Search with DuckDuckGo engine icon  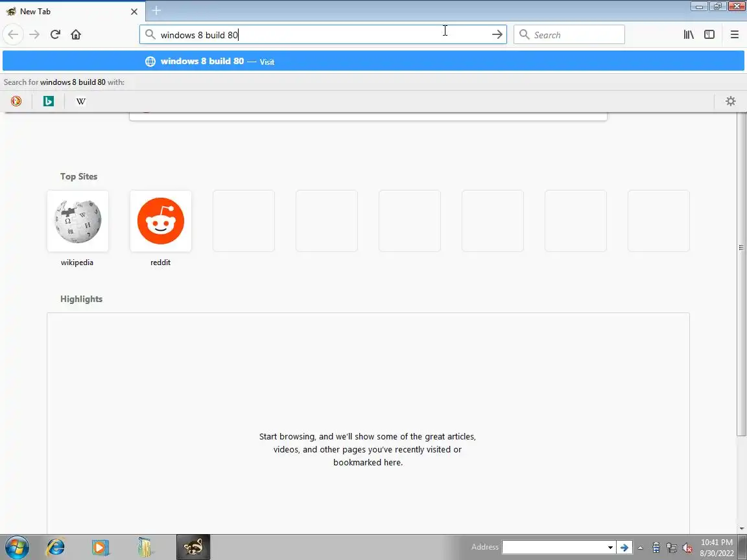click(16, 101)
